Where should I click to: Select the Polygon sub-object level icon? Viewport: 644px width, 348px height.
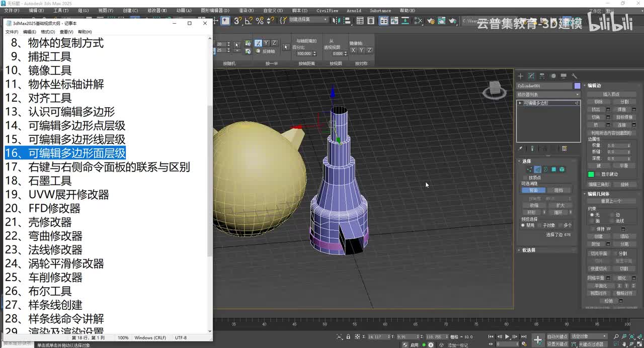(553, 169)
